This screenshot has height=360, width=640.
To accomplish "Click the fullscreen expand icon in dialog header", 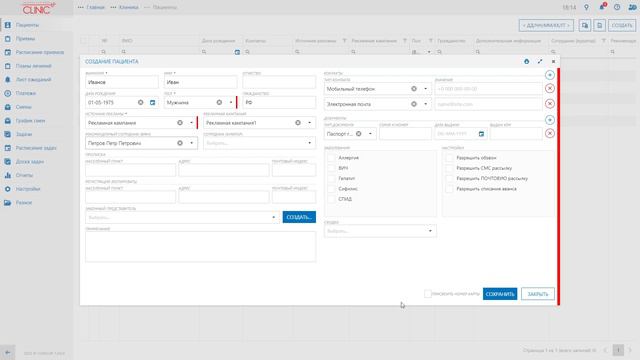I will pos(540,61).
